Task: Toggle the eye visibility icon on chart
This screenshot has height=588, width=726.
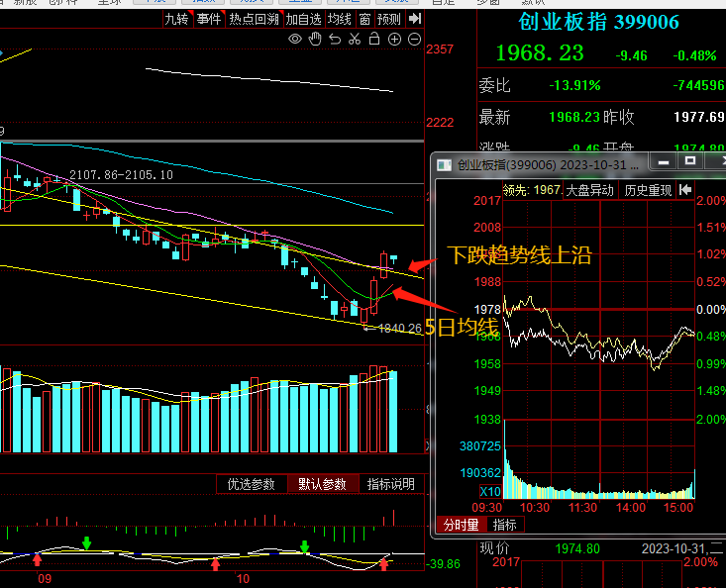Action: tap(295, 40)
